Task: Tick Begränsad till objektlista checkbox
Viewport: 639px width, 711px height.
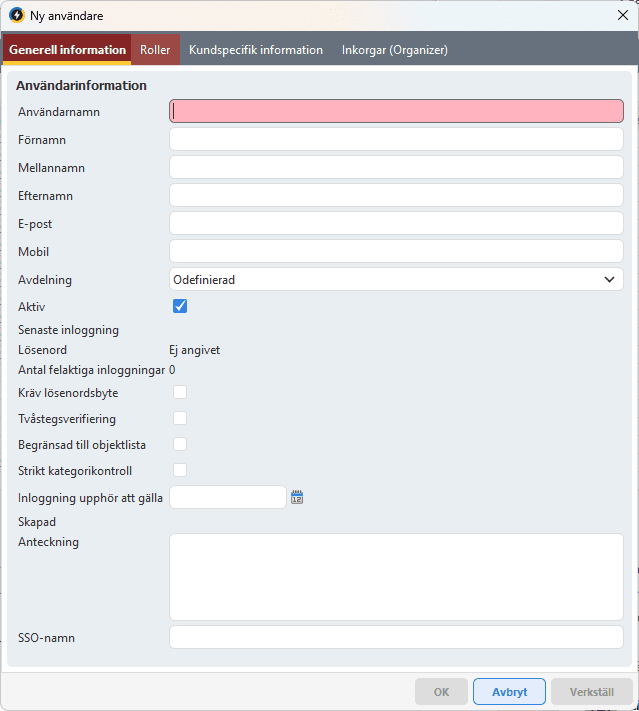Action: 180,444
